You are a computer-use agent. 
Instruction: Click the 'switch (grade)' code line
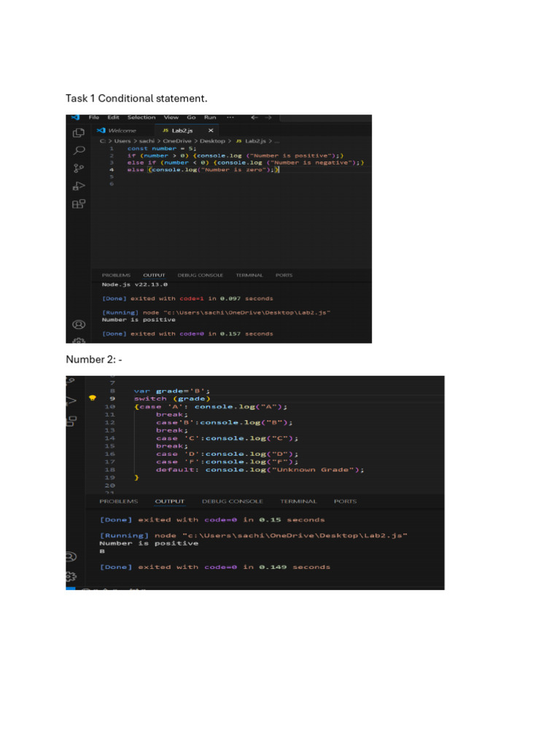click(x=172, y=399)
